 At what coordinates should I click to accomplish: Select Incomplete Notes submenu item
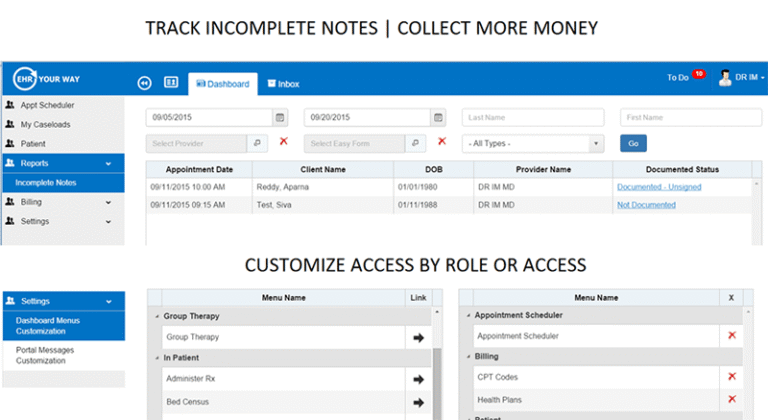click(63, 182)
